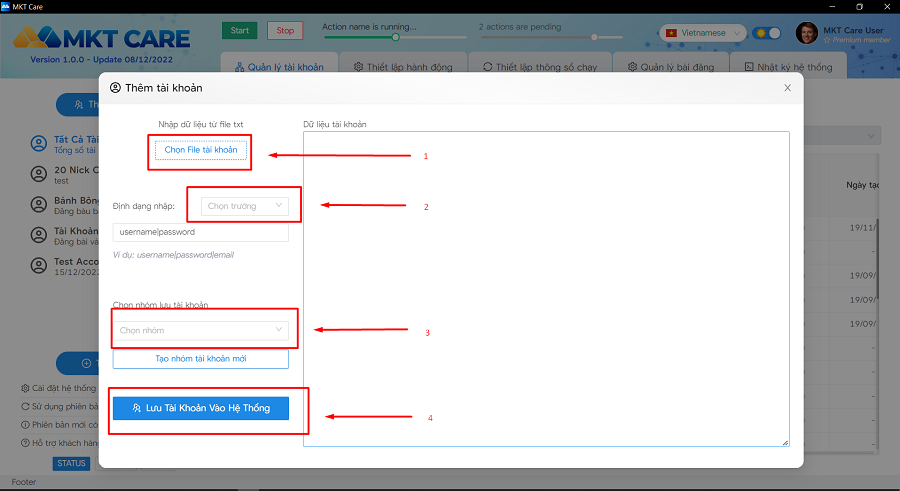Open Cài đặt hệ thống settings

[59, 388]
